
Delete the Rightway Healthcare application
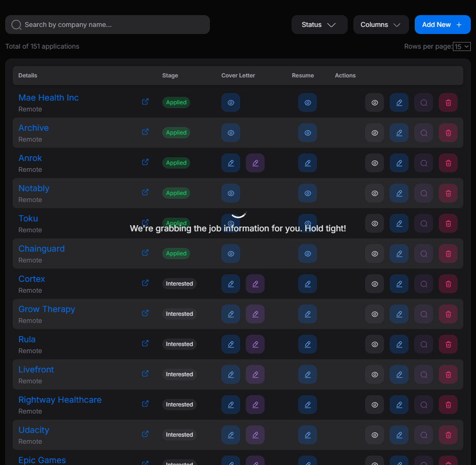[448, 405]
